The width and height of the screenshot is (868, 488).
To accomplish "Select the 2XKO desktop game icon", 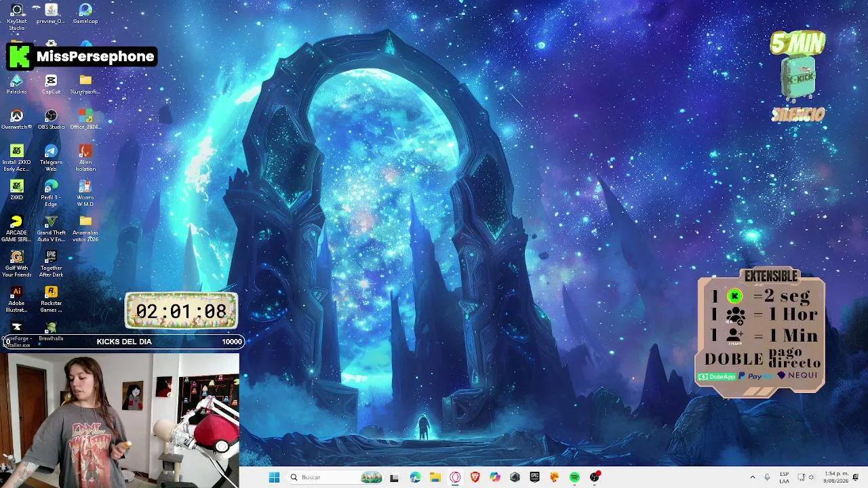I will [x=17, y=190].
